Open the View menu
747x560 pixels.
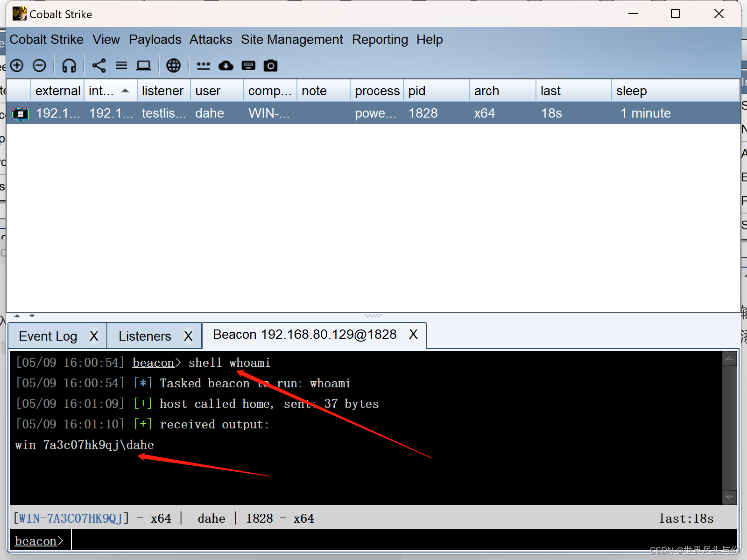(x=106, y=40)
